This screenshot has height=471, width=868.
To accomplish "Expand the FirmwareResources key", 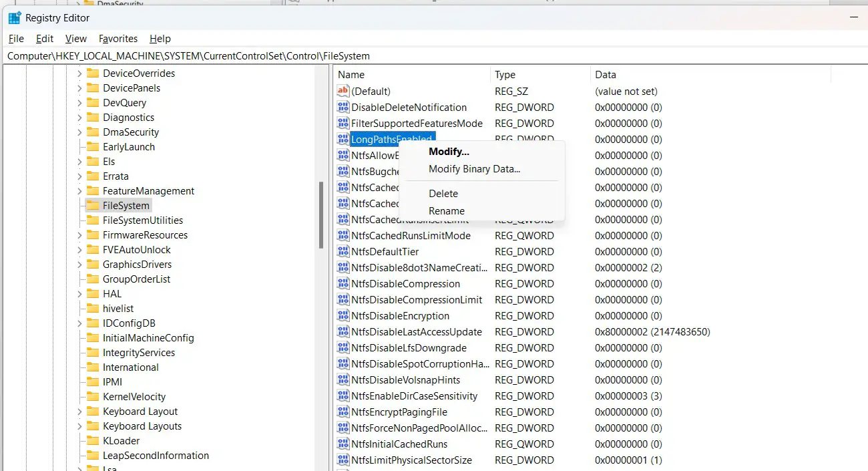I will [x=79, y=234].
